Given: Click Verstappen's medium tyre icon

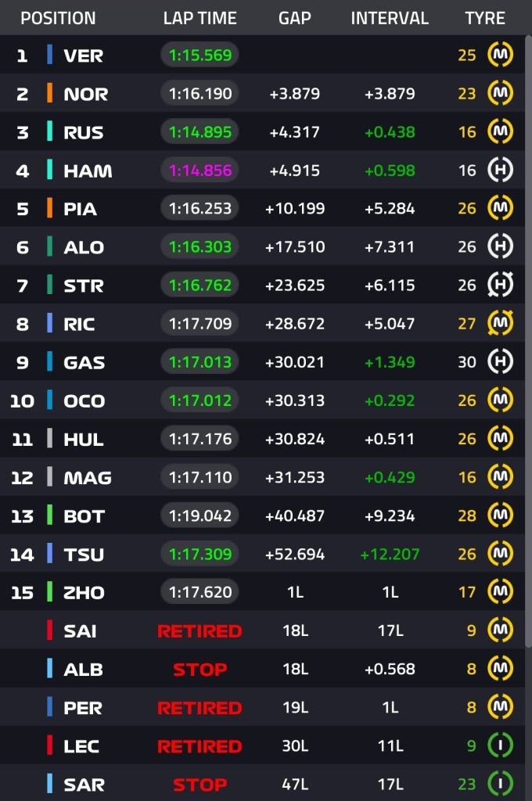Looking at the screenshot, I should (500, 55).
